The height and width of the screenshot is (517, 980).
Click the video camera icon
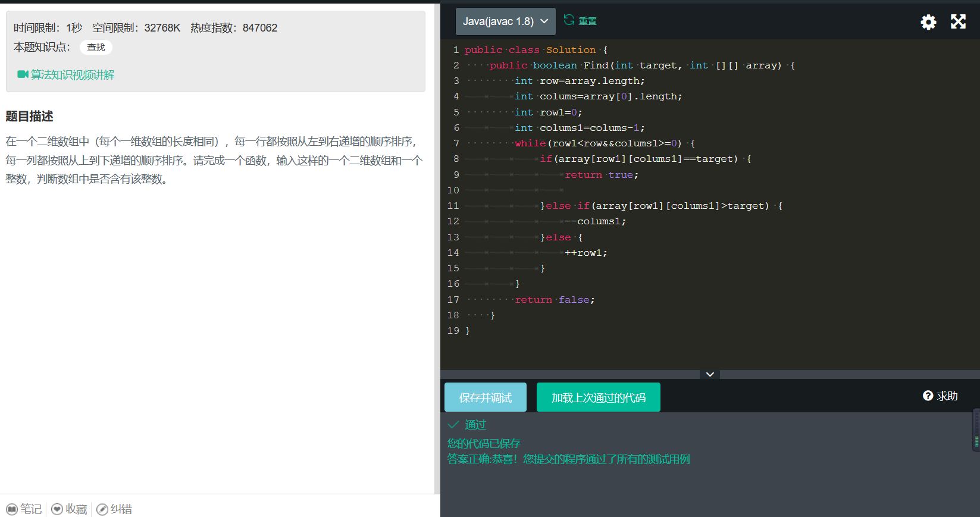[23, 74]
